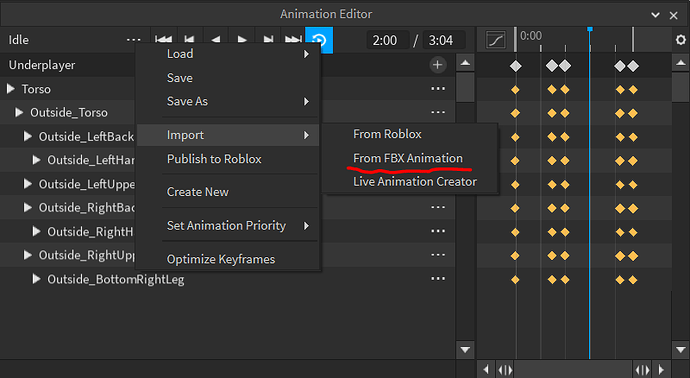Viewport: 690px width, 378px height.
Task: Jump to next keyframe
Action: click(x=268, y=40)
